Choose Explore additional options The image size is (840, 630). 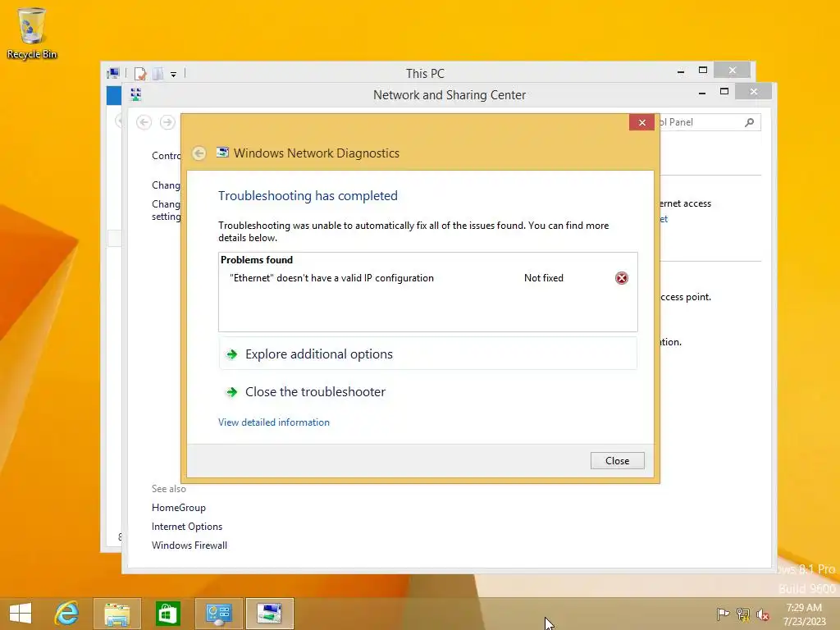point(428,354)
